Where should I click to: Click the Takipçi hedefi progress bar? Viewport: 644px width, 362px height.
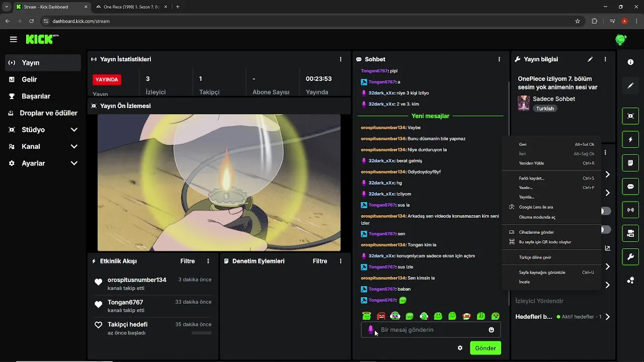point(201,333)
